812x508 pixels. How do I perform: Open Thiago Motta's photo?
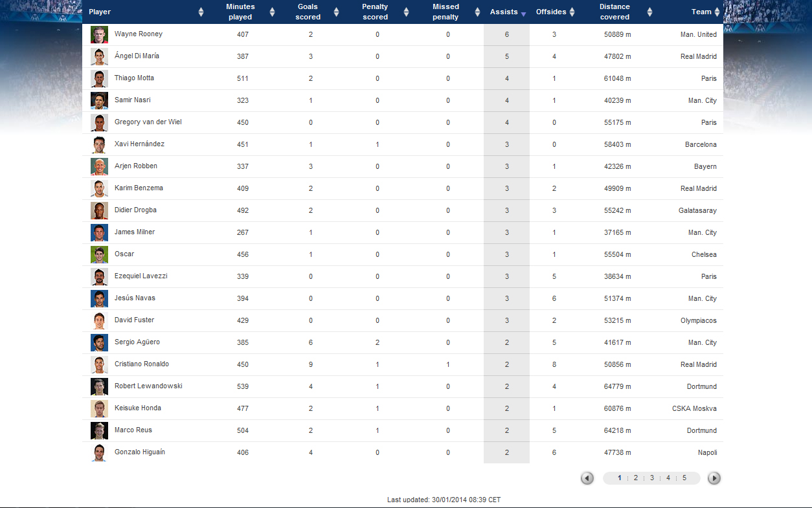tap(99, 78)
